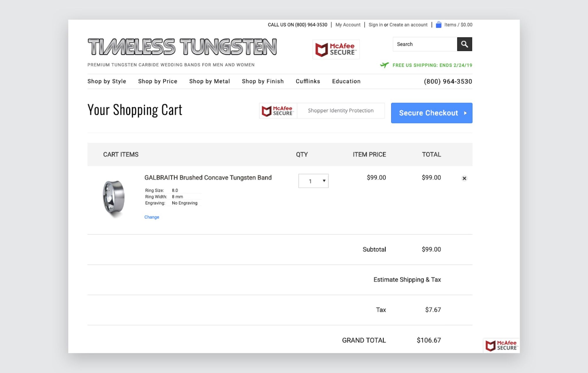588x373 pixels.
Task: Open the Education menu item
Action: [x=346, y=81]
